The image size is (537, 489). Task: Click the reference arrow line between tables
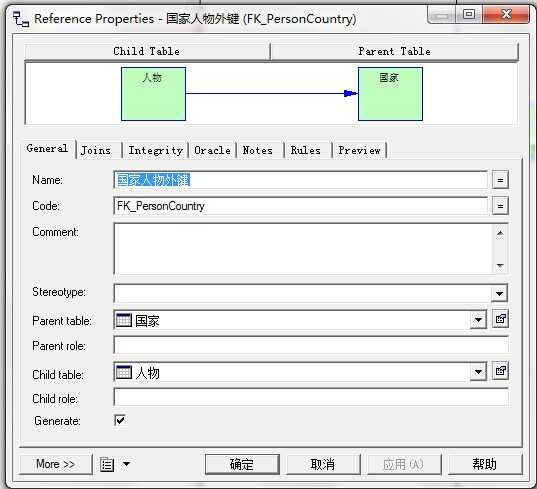click(x=272, y=93)
